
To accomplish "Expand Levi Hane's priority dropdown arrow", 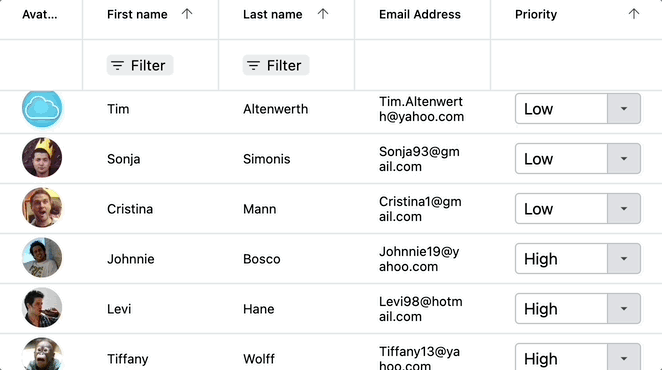I will pos(624,308).
